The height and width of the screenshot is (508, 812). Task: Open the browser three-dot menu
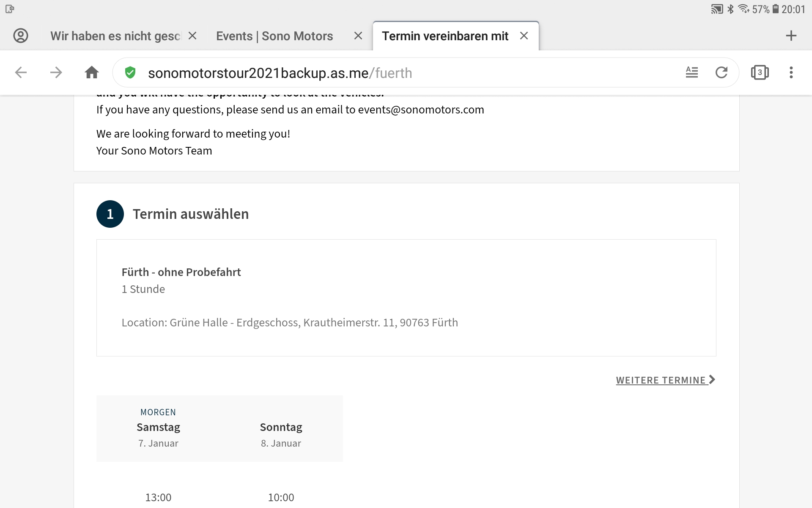coord(791,73)
